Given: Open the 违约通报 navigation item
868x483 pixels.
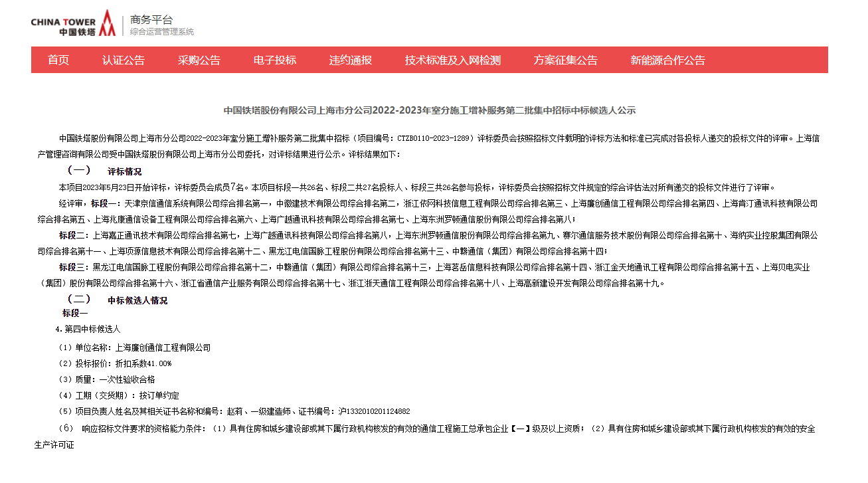Looking at the screenshot, I should pyautogui.click(x=351, y=60).
